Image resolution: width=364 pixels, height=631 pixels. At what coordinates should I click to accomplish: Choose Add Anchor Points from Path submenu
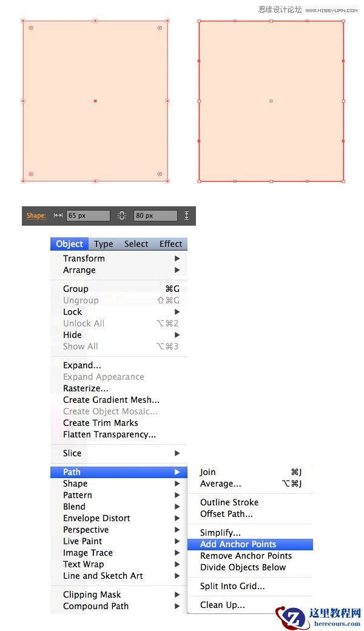coord(238,544)
